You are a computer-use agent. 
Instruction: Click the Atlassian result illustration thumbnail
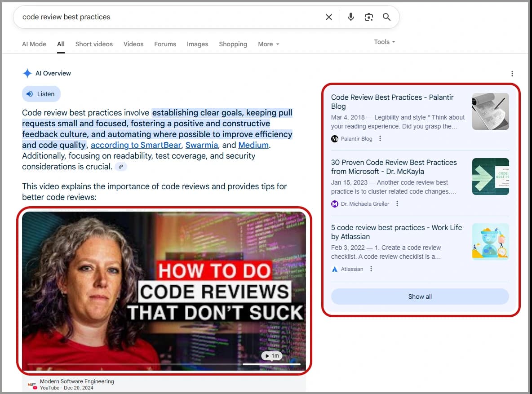tap(490, 242)
